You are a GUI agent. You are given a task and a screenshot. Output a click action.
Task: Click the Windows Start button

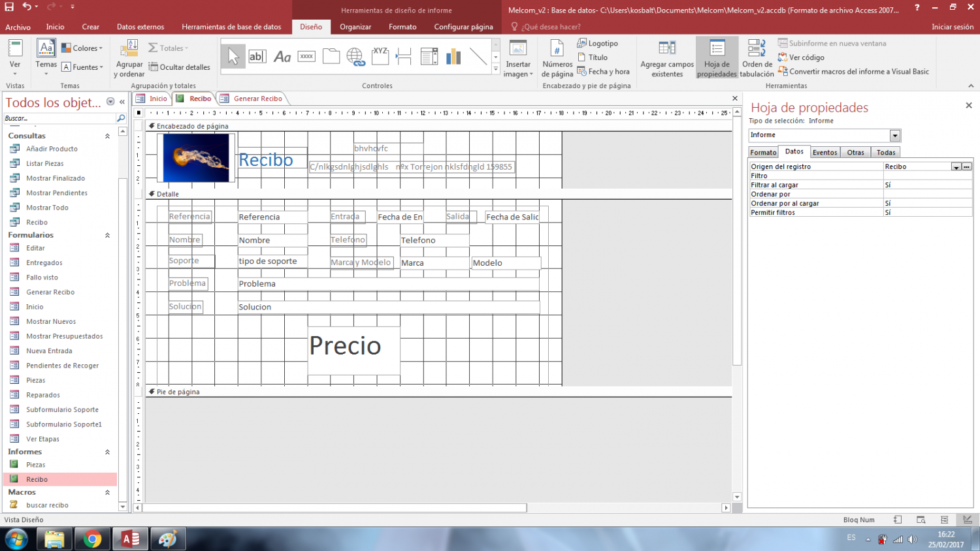point(16,539)
